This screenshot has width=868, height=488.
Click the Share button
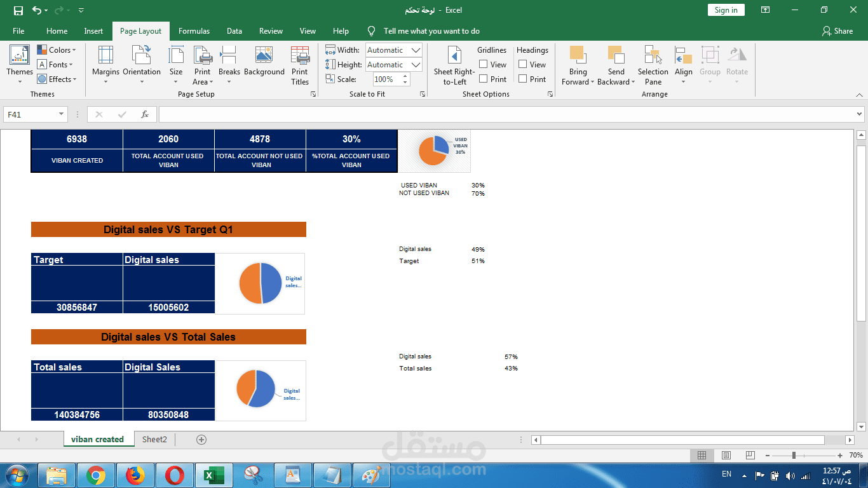pyautogui.click(x=837, y=31)
